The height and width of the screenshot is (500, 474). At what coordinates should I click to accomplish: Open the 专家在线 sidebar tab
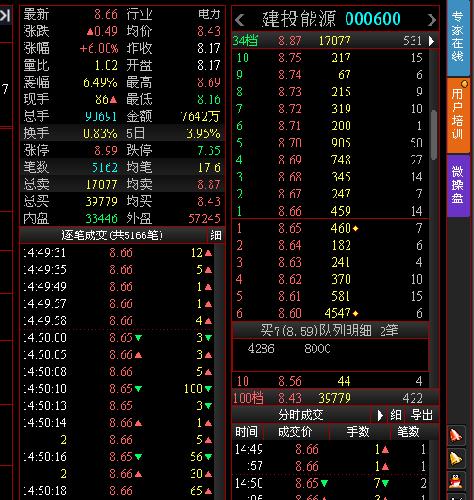457,37
